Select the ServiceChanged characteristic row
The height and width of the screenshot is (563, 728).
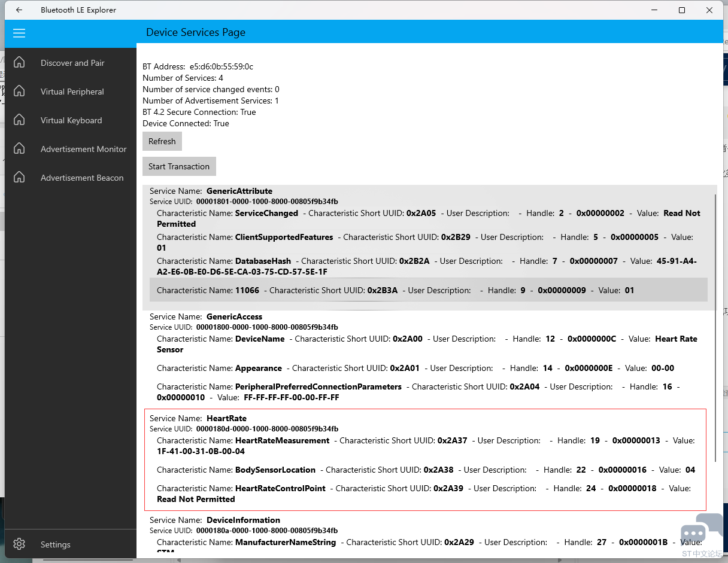[429, 218]
